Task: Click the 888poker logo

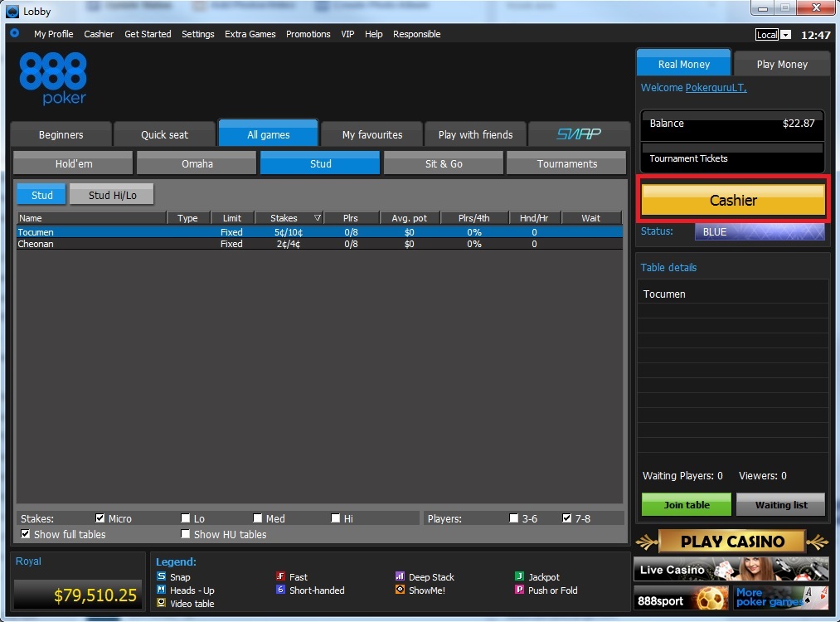Action: pos(52,78)
